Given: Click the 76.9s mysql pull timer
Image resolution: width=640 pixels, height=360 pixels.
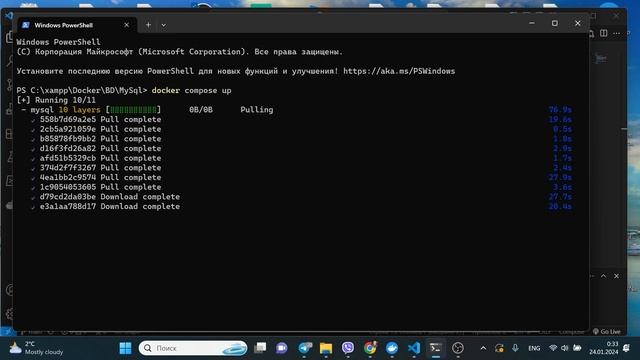Looking at the screenshot, I should pyautogui.click(x=560, y=110).
